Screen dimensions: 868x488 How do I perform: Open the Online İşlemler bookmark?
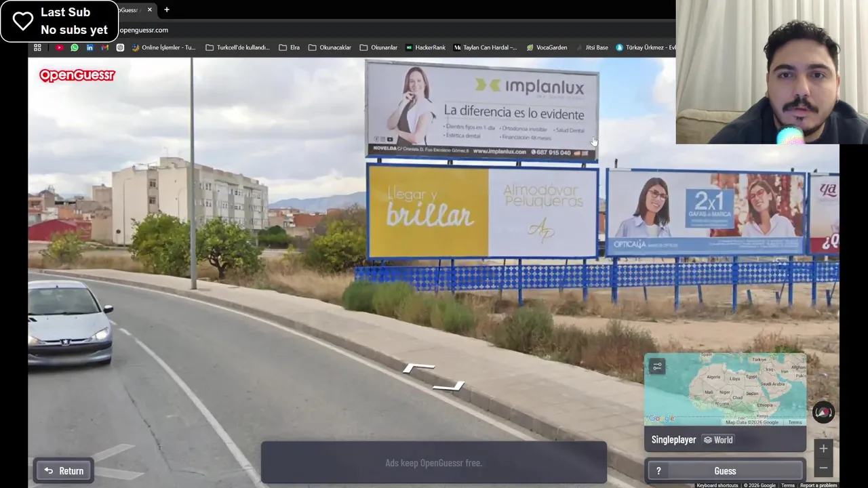[163, 47]
